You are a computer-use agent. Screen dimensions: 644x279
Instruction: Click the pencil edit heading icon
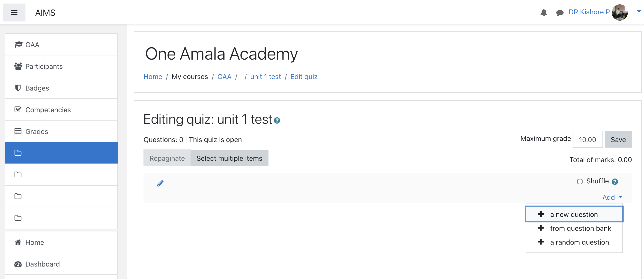pos(160,183)
